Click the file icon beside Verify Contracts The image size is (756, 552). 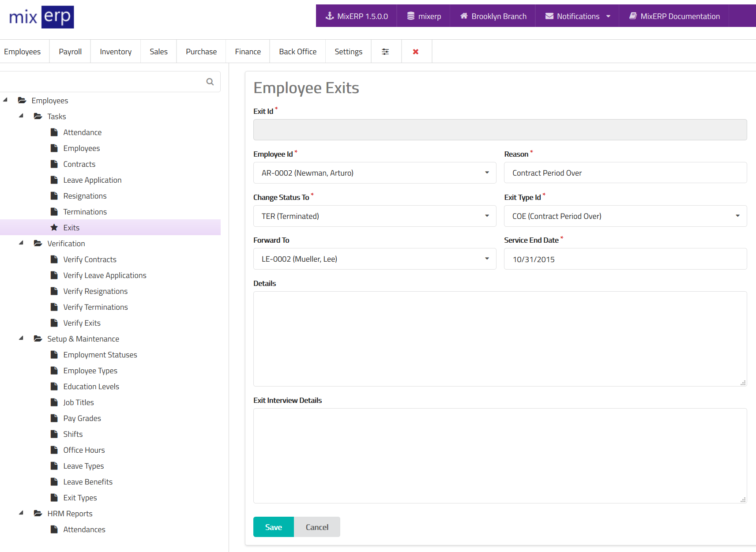tap(54, 259)
